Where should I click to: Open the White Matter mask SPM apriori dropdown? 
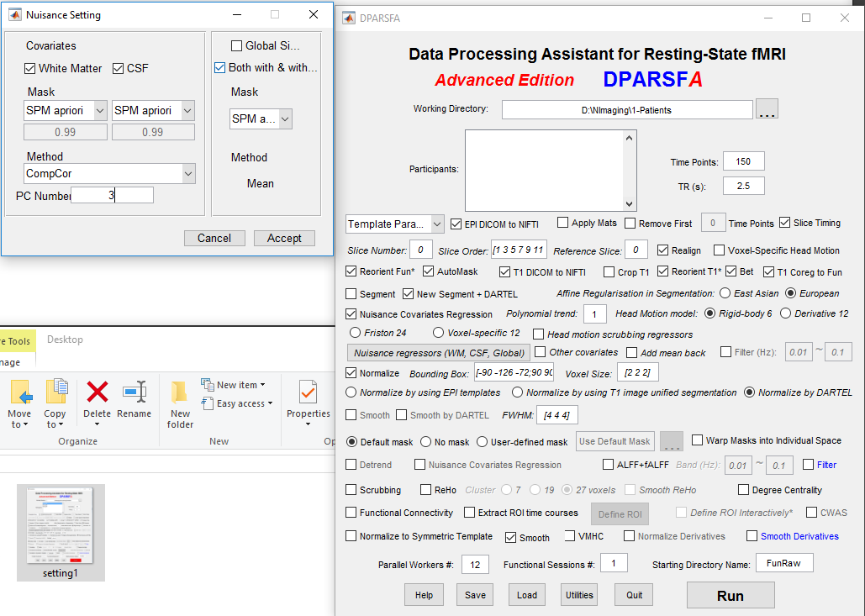click(65, 110)
